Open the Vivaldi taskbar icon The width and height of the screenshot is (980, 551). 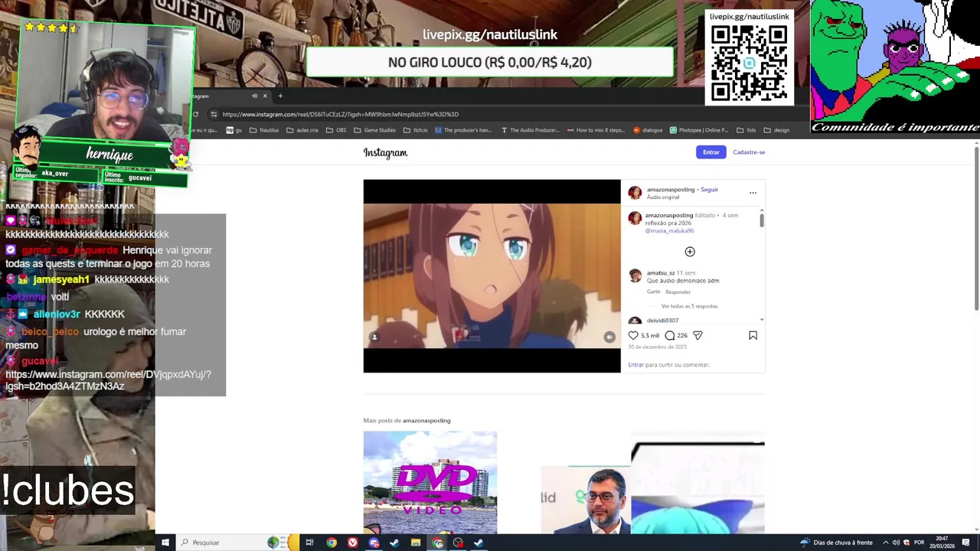pos(352,543)
